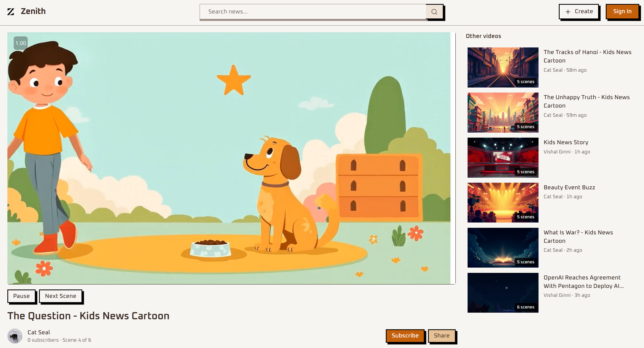Open The Tracks of Hanoi thumbnail

click(503, 67)
